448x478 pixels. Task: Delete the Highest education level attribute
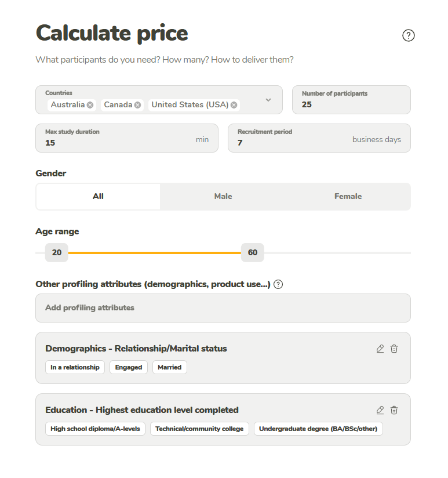pos(394,410)
